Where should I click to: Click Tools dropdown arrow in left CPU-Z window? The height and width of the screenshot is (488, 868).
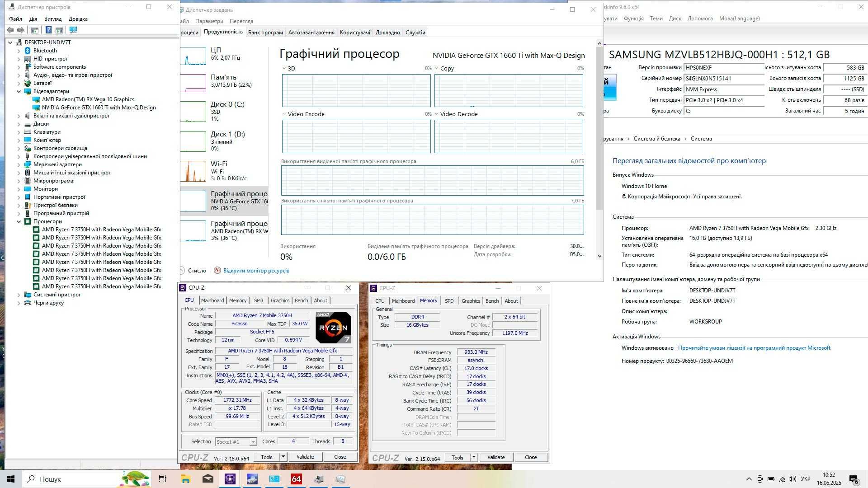[283, 457]
